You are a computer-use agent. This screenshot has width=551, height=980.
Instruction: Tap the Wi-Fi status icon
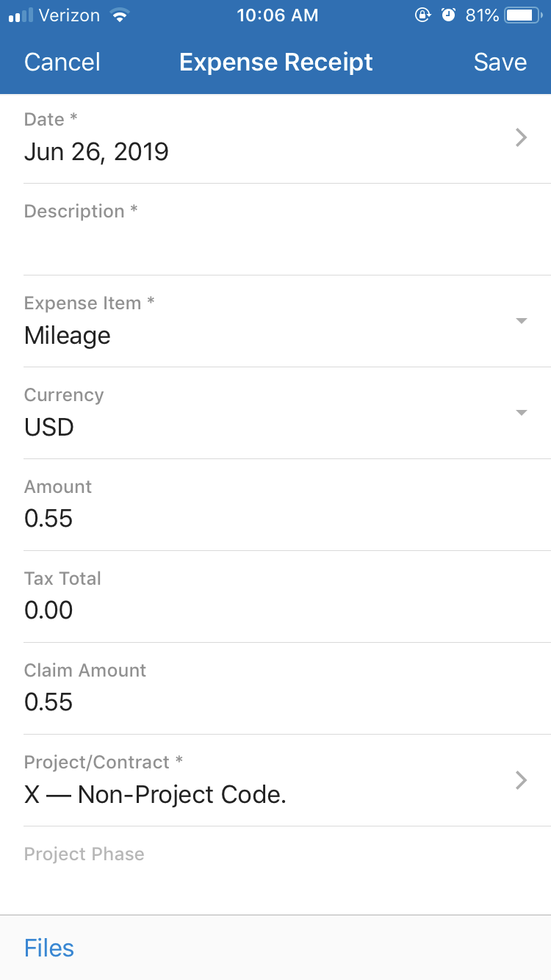coord(118,15)
